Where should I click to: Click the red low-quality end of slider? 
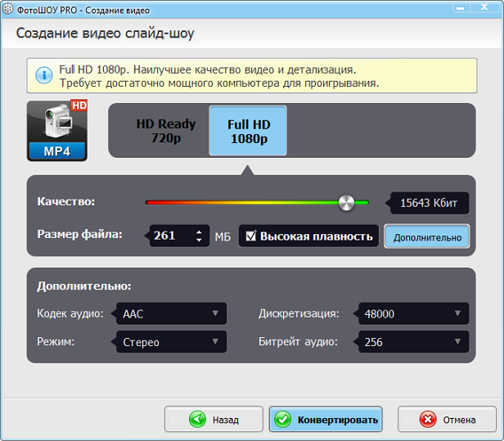click(150, 203)
